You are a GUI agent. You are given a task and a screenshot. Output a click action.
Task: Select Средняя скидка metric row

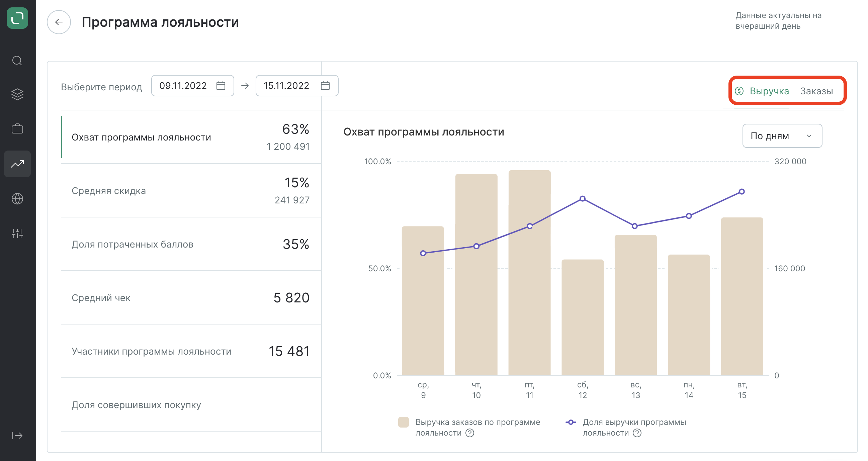191,191
